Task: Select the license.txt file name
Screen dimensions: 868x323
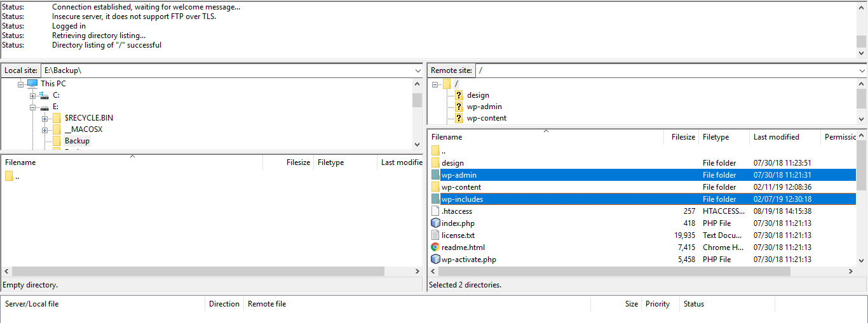Action: click(458, 235)
